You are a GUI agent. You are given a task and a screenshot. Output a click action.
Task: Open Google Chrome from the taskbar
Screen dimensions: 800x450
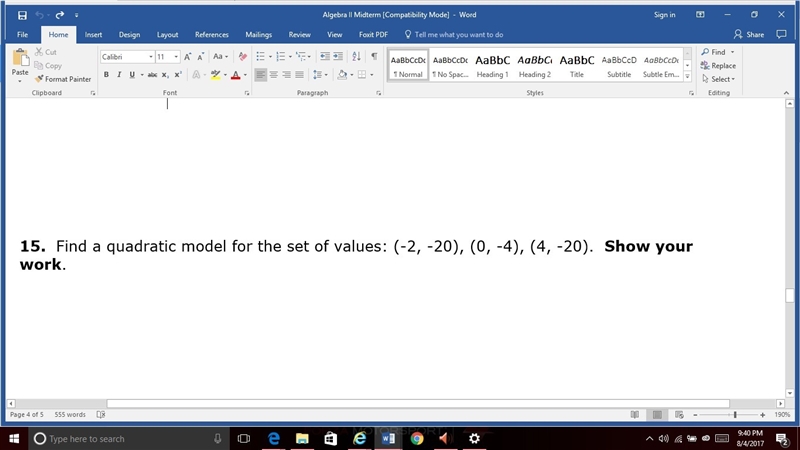(x=417, y=439)
